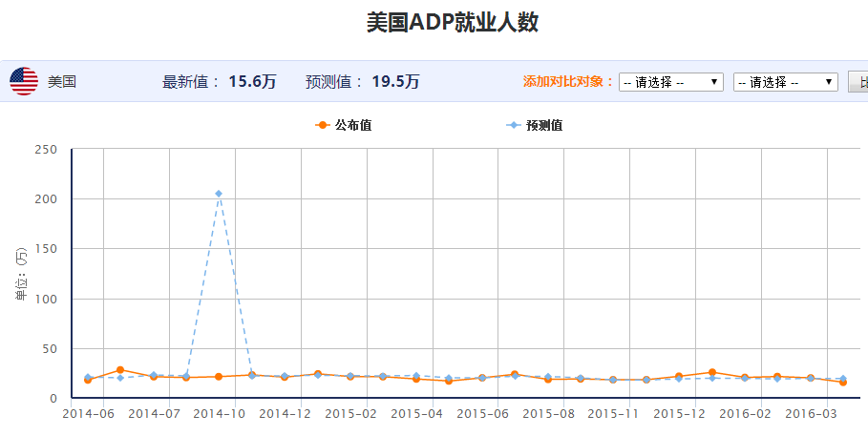Click the United States flag icon
The image size is (868, 436).
24,82
